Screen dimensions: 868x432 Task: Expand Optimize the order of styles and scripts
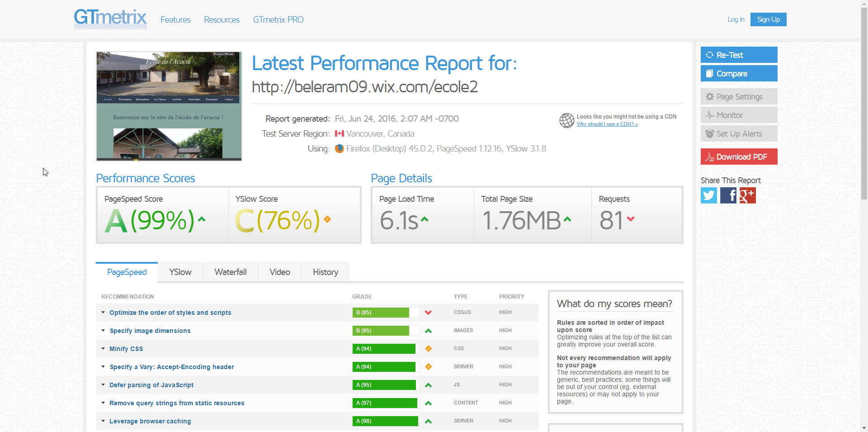(x=170, y=313)
